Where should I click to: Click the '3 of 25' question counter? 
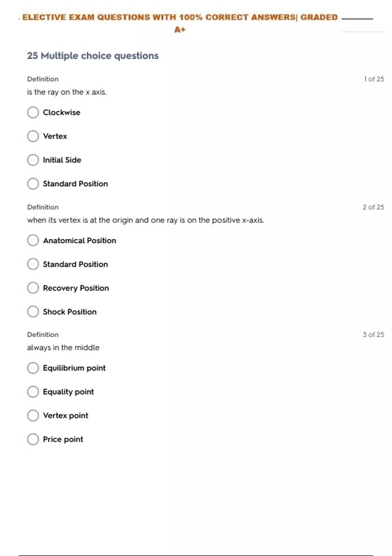coord(373,335)
